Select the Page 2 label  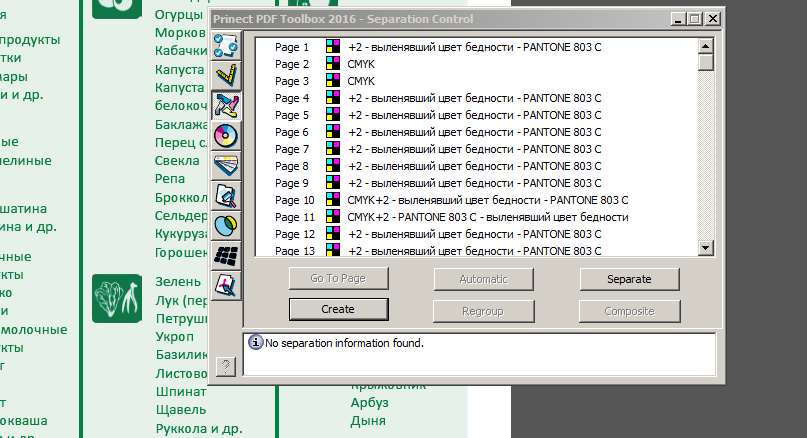click(x=292, y=64)
